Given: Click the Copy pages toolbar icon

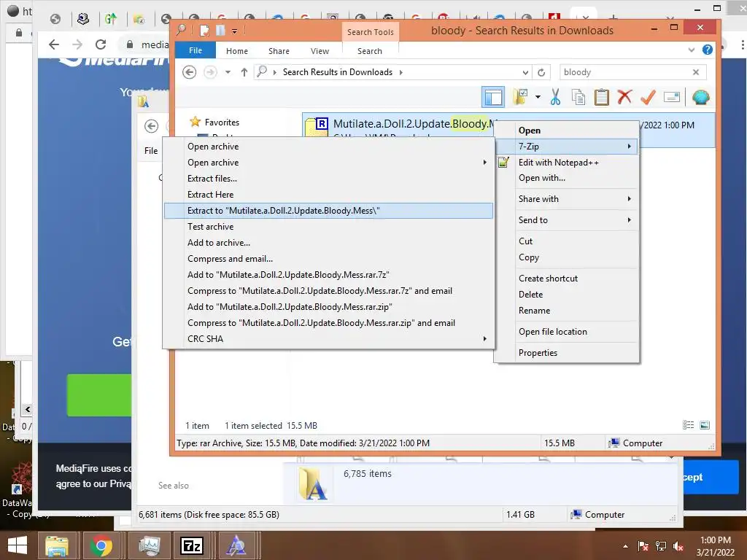Looking at the screenshot, I should pos(578,97).
